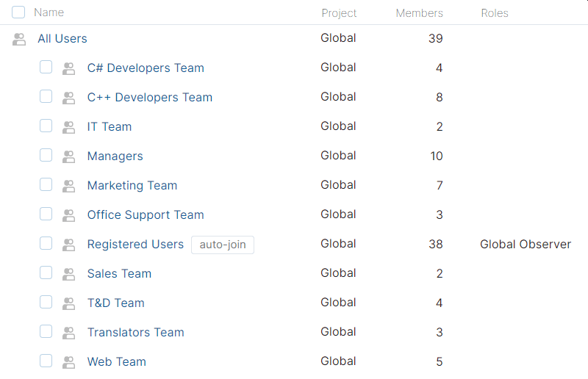The image size is (588, 379).
Task: Open the Sales Team link
Action: coord(119,274)
